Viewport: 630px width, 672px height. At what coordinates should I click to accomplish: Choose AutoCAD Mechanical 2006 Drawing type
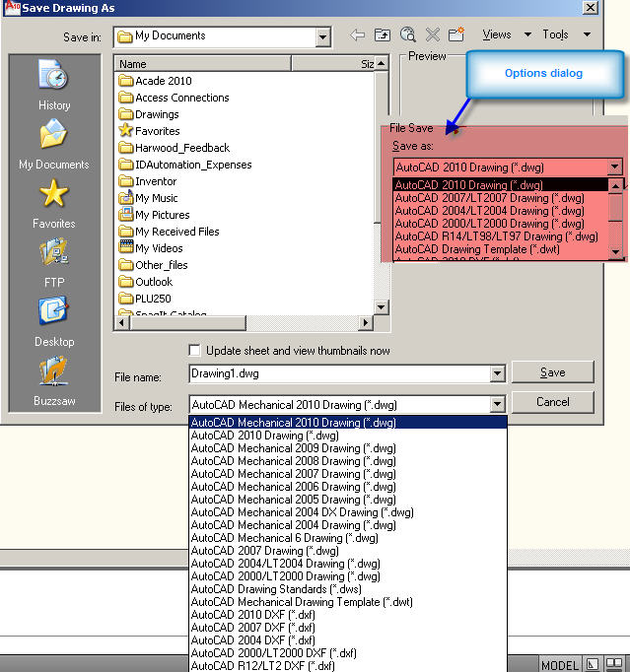coord(348,487)
